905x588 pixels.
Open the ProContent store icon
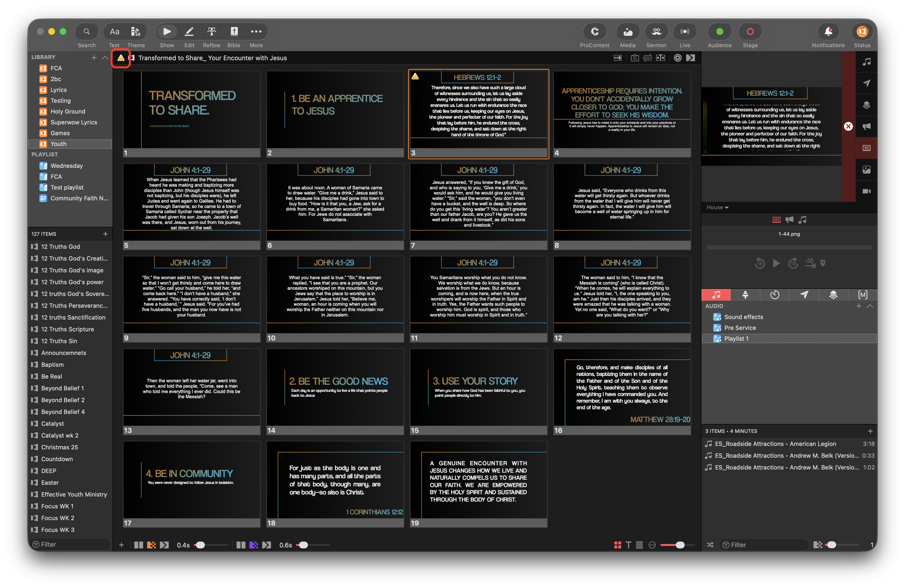point(595,31)
